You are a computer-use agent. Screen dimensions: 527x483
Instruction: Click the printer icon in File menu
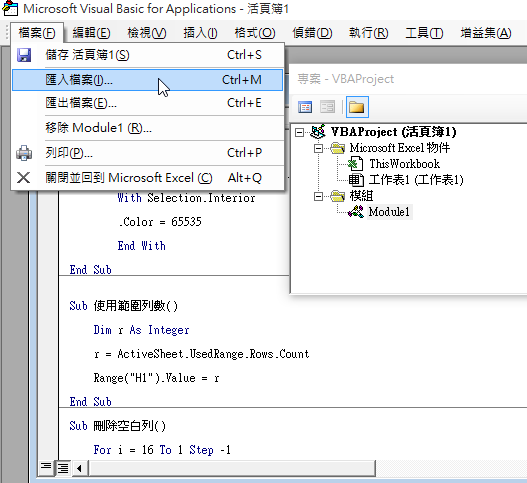(x=24, y=153)
